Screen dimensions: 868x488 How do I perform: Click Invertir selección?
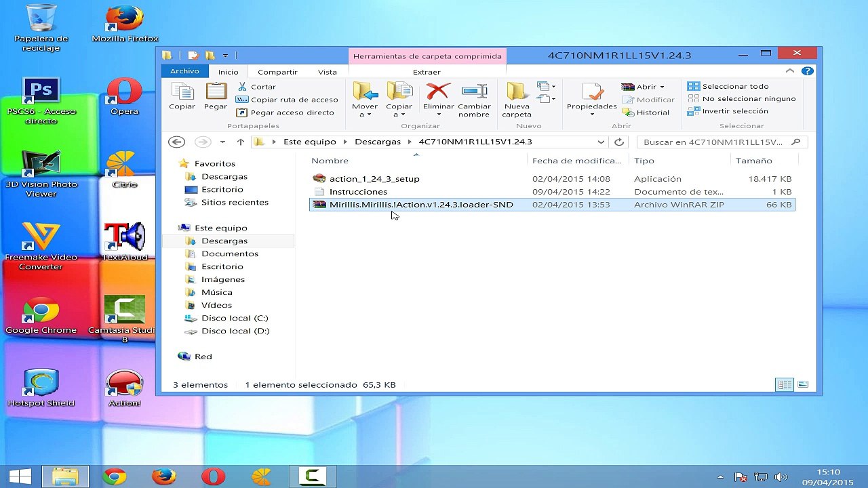pyautogui.click(x=728, y=111)
